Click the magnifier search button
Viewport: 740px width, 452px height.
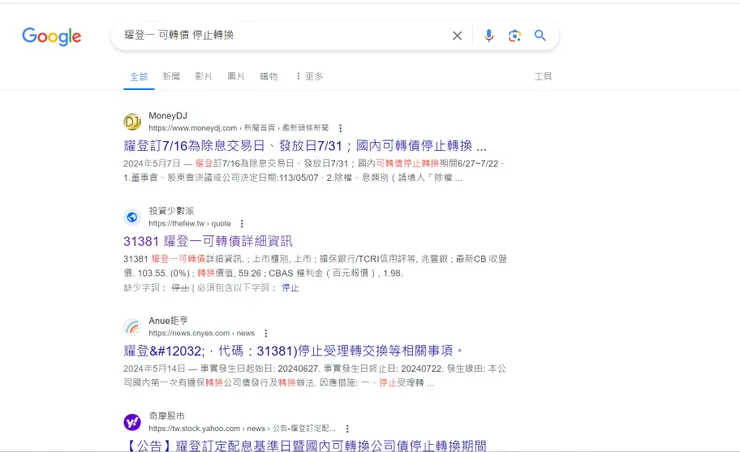[x=540, y=35]
